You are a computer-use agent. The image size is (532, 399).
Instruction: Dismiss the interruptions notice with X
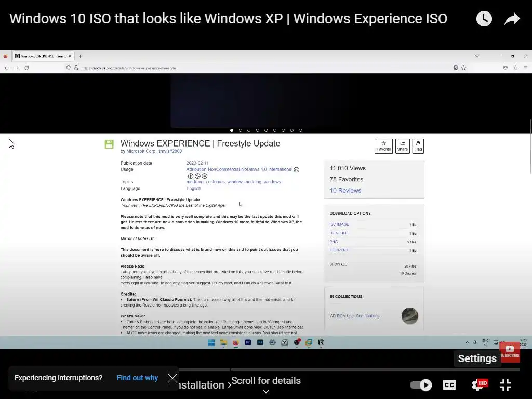172,378
